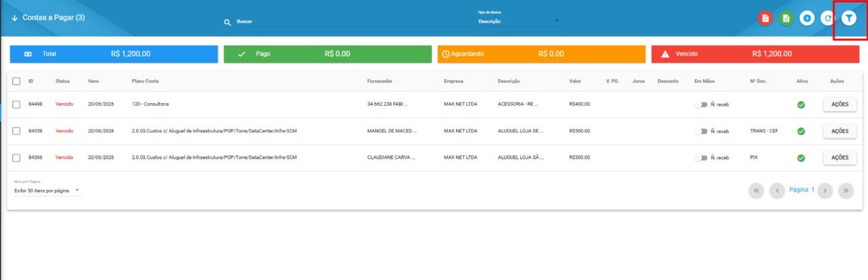Click the Nº Doc. column header

click(758, 81)
